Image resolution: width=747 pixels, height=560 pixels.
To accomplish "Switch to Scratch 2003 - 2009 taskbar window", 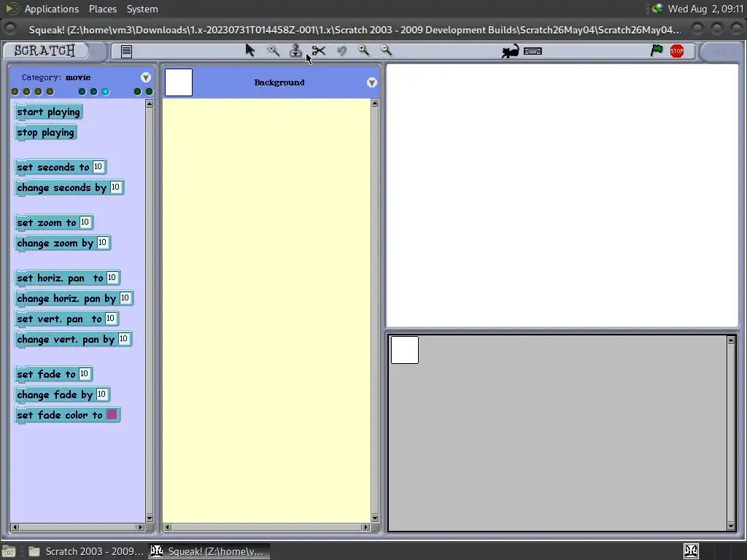I will coord(86,551).
